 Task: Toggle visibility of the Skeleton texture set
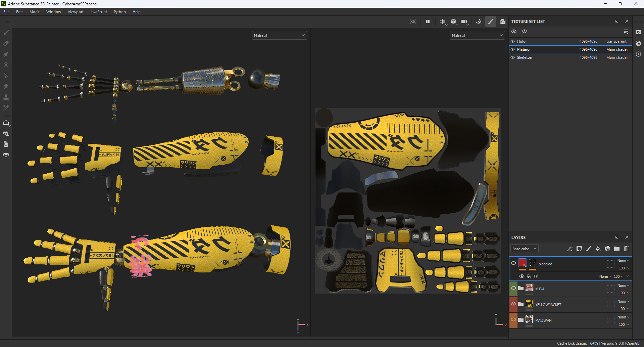click(513, 57)
